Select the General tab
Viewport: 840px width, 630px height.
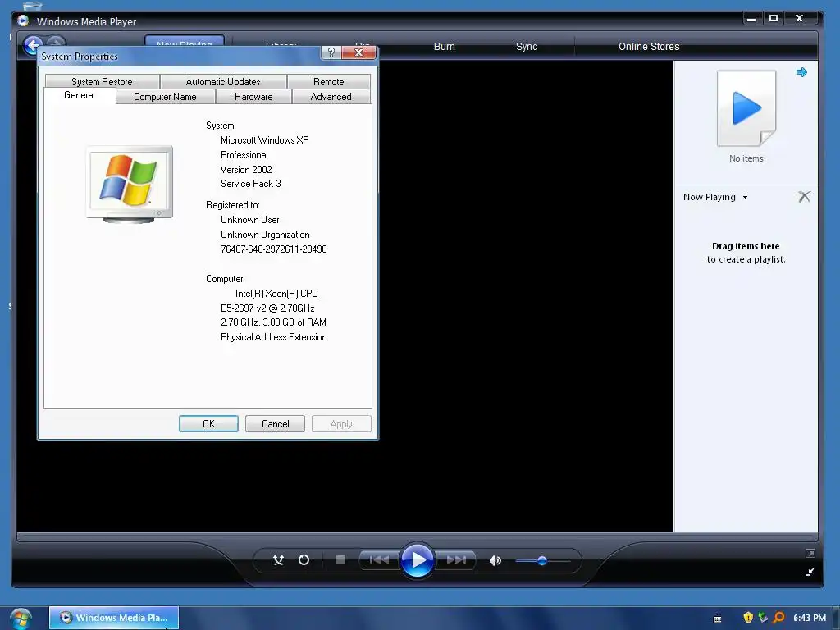[x=80, y=95]
